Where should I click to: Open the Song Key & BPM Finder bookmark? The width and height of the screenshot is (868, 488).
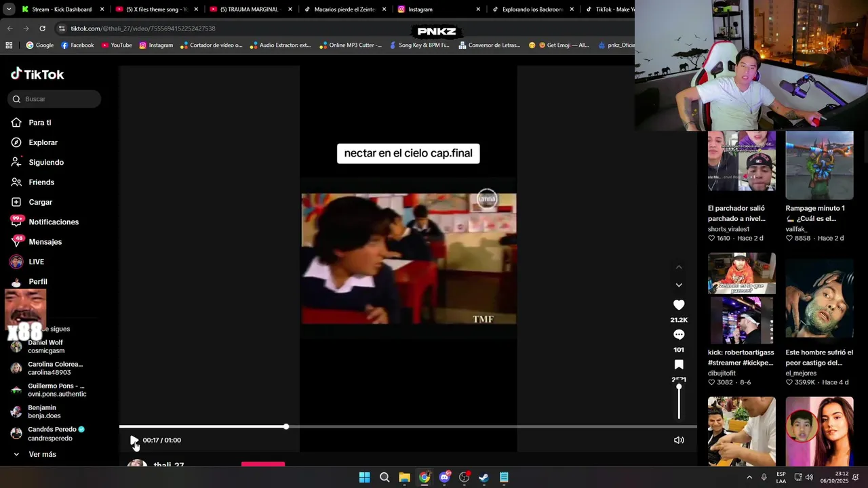(x=420, y=45)
